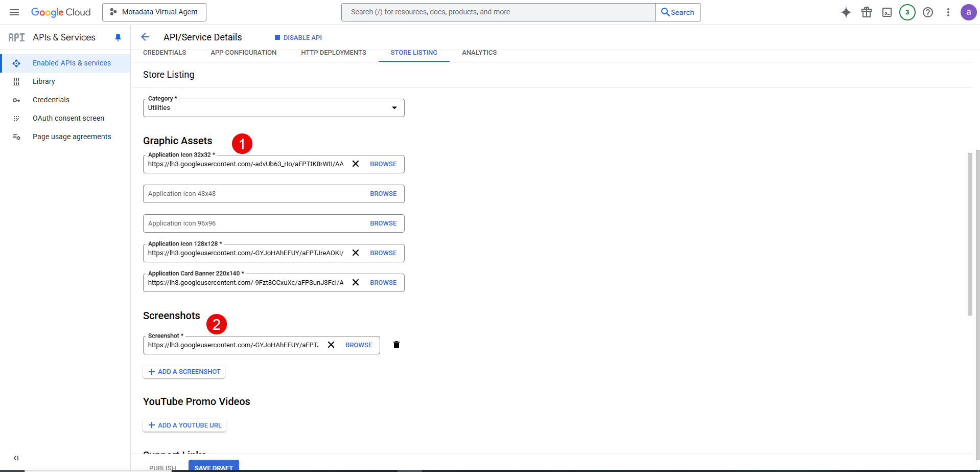The height and width of the screenshot is (472, 980).
Task: Switch to the Analytics tab
Action: [479, 52]
